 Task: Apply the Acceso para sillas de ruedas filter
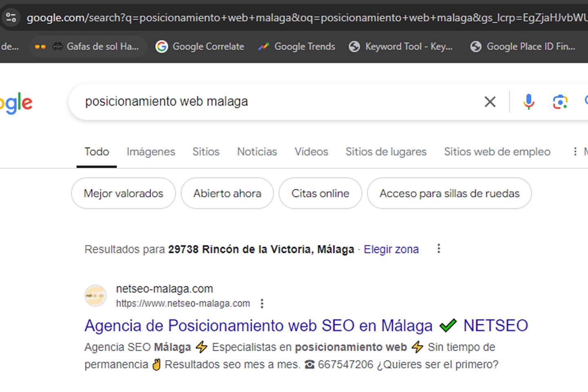pyautogui.click(x=449, y=193)
